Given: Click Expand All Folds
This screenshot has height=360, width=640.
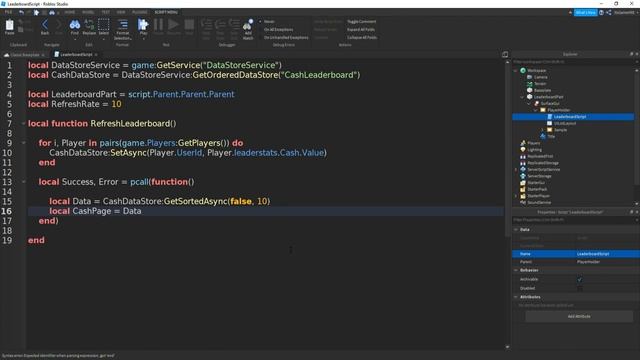Looking at the screenshot, I should pos(361,29).
